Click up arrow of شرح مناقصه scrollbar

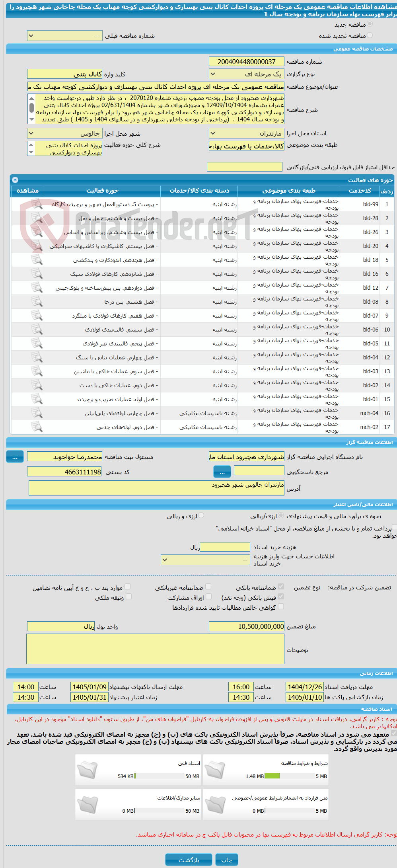(31, 98)
